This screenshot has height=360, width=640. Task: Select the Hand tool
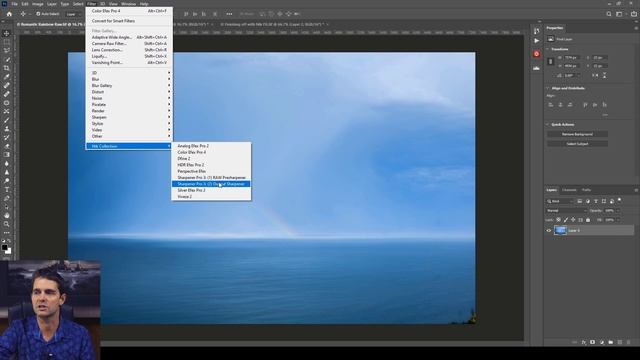7,215
